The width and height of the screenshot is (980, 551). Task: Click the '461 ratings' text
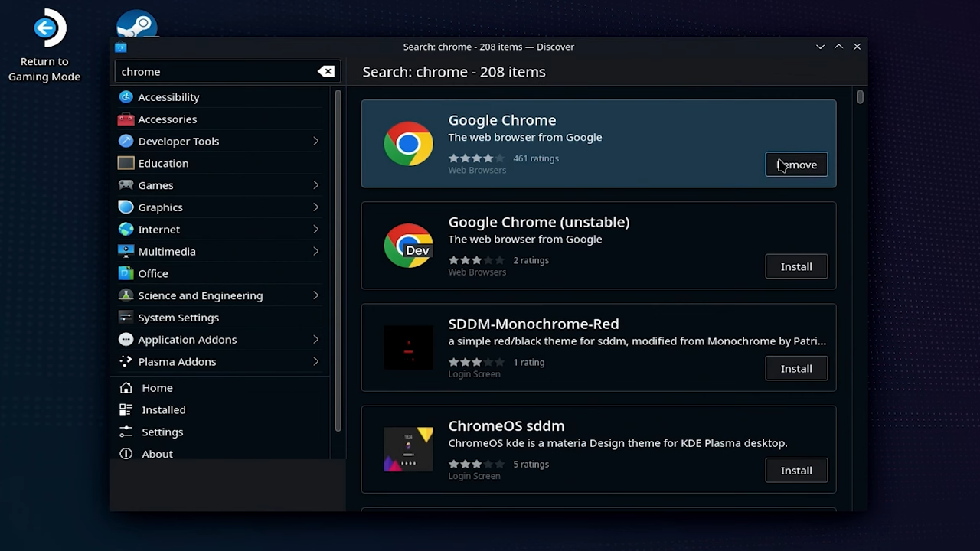pyautogui.click(x=536, y=158)
